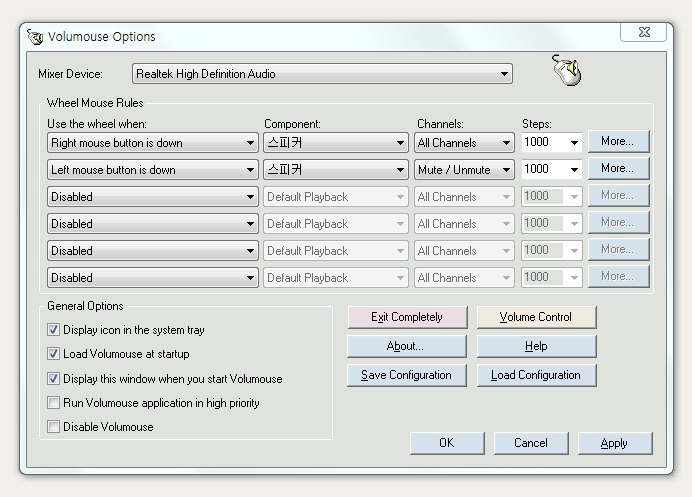Open the 'All Channels' dropdown in first row
Image resolution: width=692 pixels, height=497 pixels.
click(464, 143)
